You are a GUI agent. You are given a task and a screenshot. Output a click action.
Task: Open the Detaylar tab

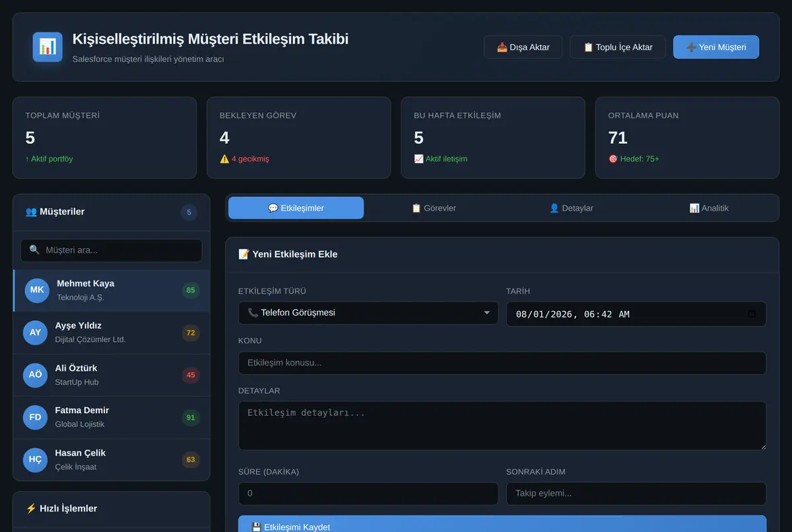tap(571, 208)
